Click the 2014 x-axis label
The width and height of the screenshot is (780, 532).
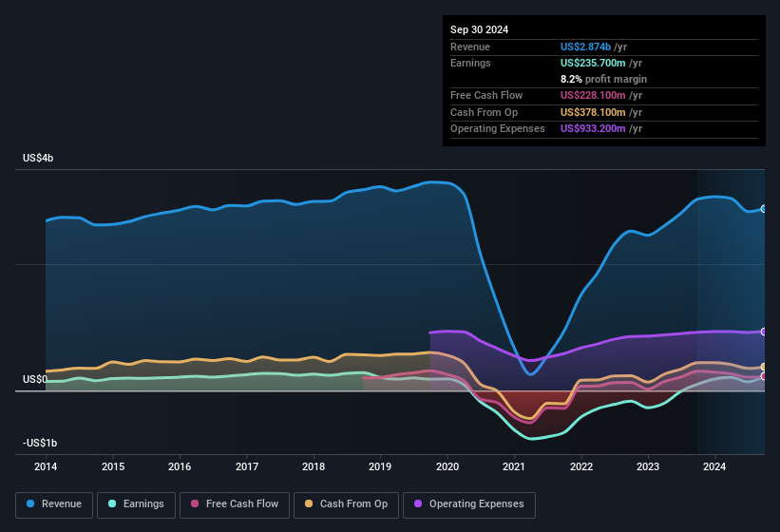(46, 466)
